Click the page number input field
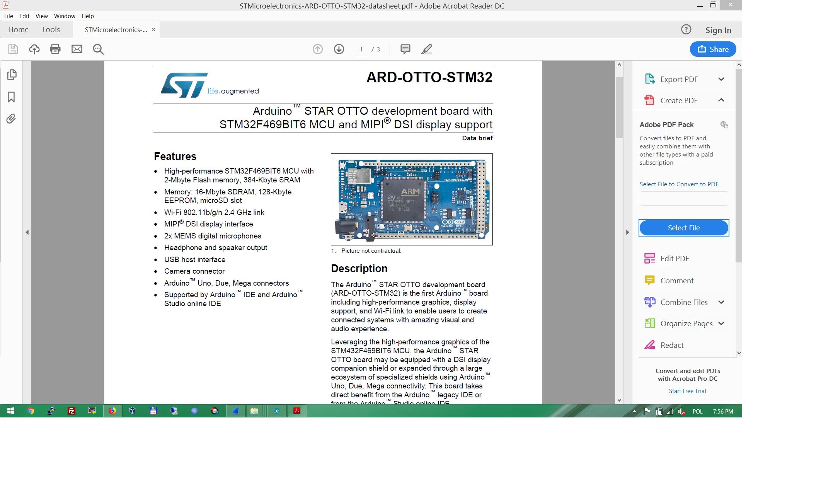 [361, 49]
